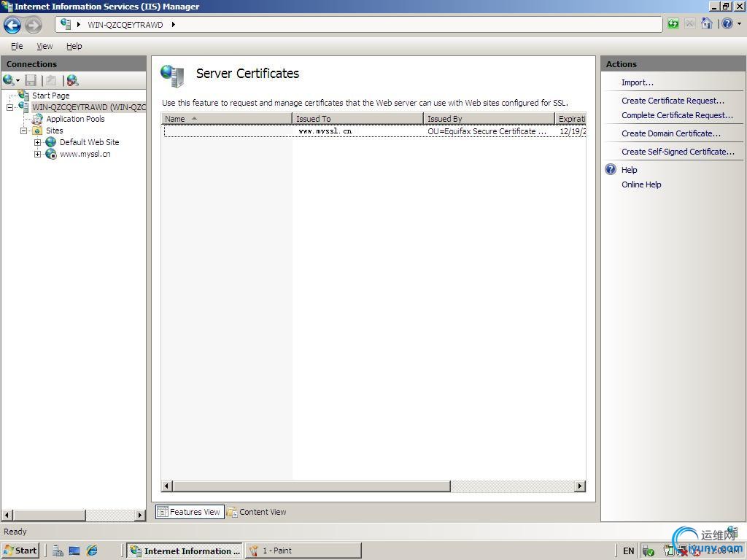Click the Server Certificates header icon
Screen dimensions: 747x560
pos(172,76)
